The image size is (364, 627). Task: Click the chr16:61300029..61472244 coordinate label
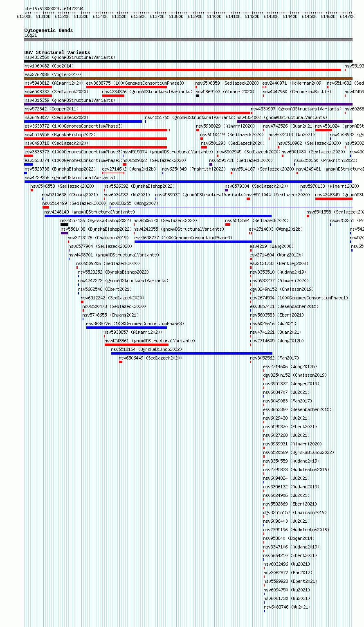(54, 9)
